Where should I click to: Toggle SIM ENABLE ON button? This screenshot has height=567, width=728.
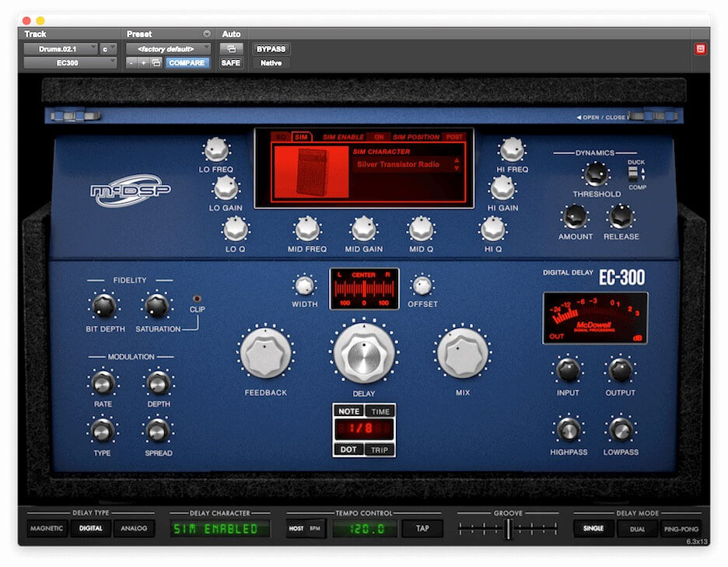coord(379,137)
